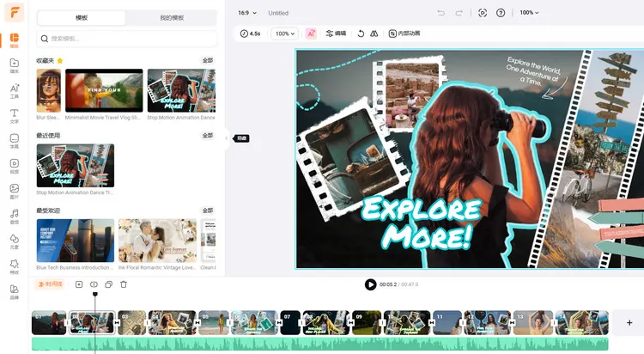Viewport: 644px width, 354px height.
Task: Click the pink AI icon in toolbar
Action: coord(311,34)
